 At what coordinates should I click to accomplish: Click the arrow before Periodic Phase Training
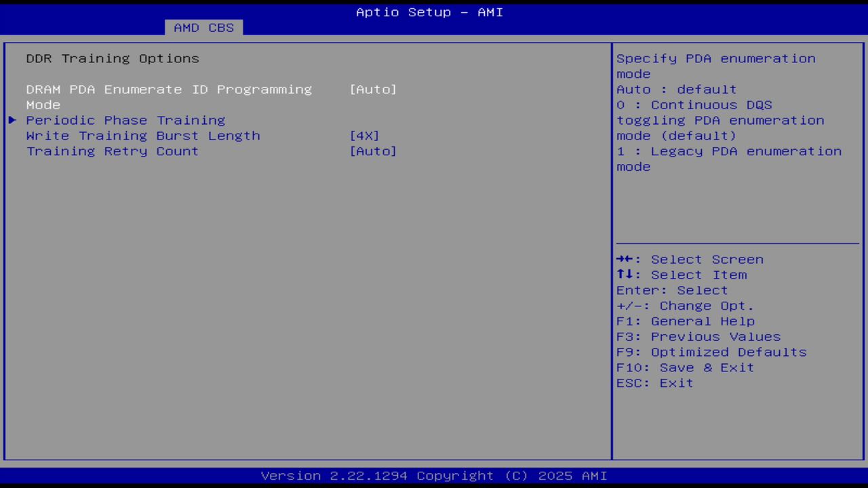pos(12,120)
